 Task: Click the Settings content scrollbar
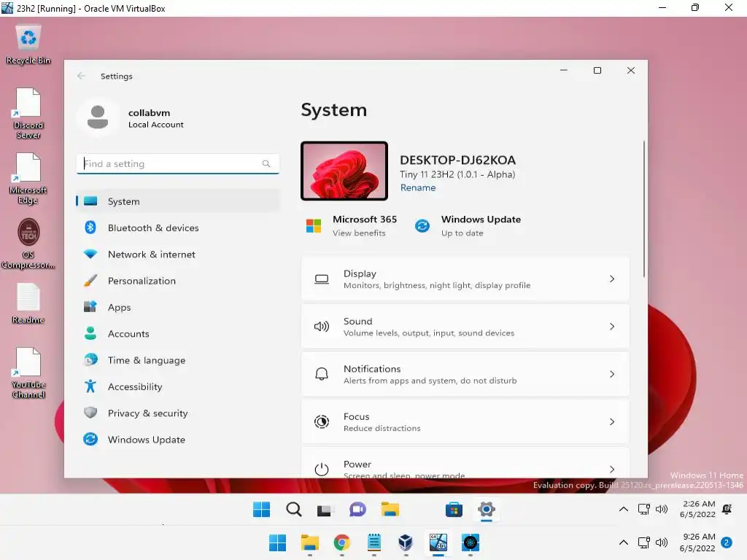pos(644,209)
